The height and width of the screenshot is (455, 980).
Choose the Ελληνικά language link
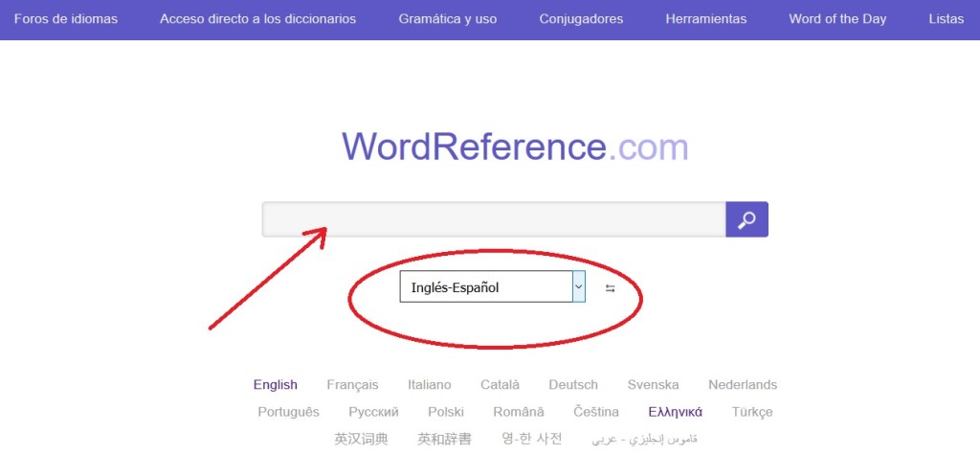coord(675,412)
